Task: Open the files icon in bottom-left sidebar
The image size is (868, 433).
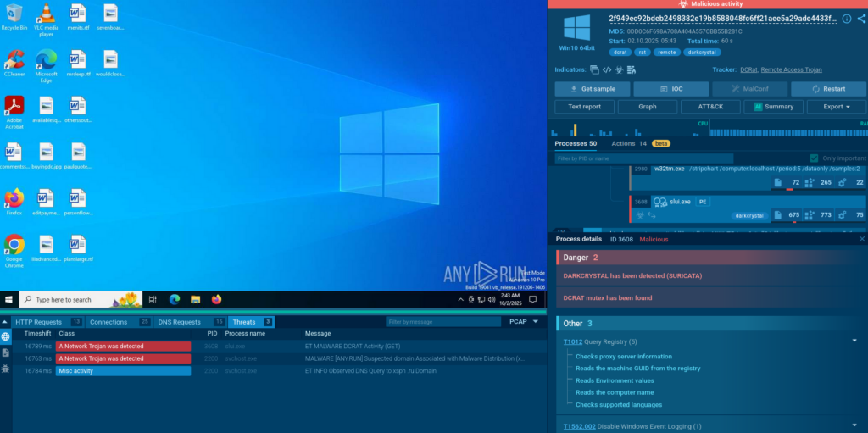Action: tap(6, 352)
